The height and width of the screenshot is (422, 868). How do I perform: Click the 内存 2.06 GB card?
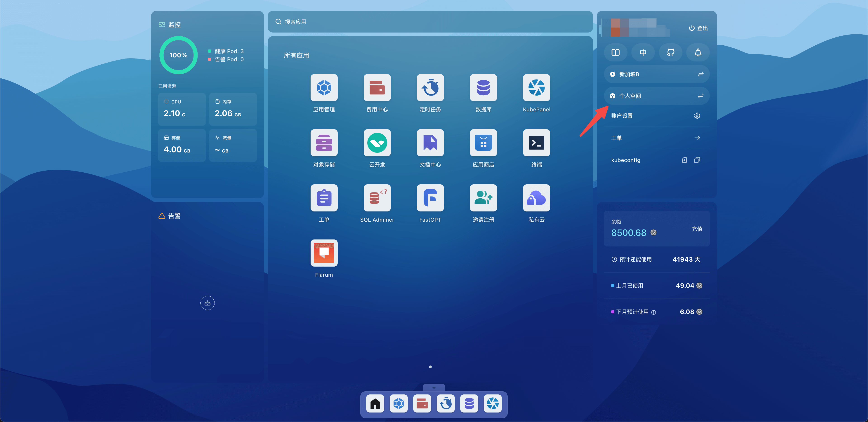233,110
